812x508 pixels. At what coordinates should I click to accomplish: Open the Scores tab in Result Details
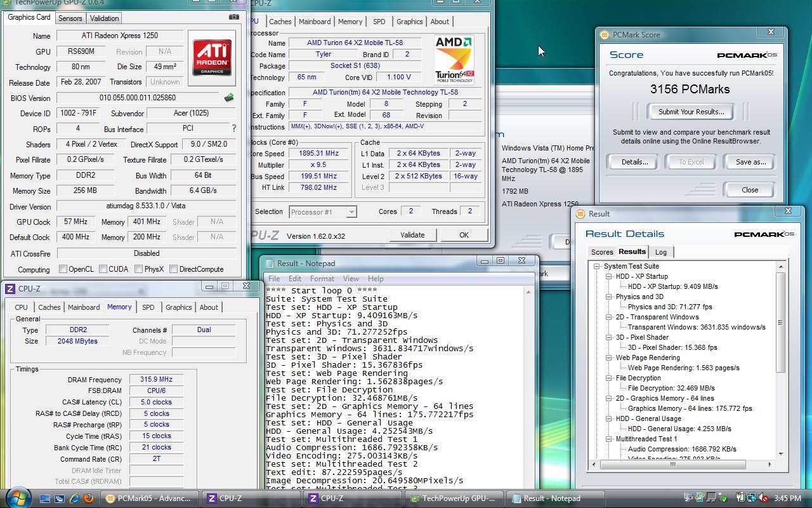602,252
